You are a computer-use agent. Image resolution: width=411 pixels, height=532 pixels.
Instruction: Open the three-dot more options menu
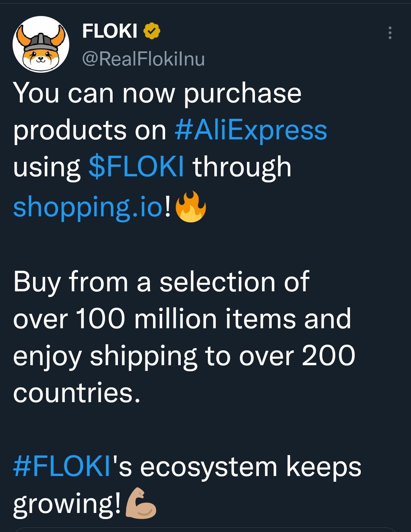tap(390, 33)
